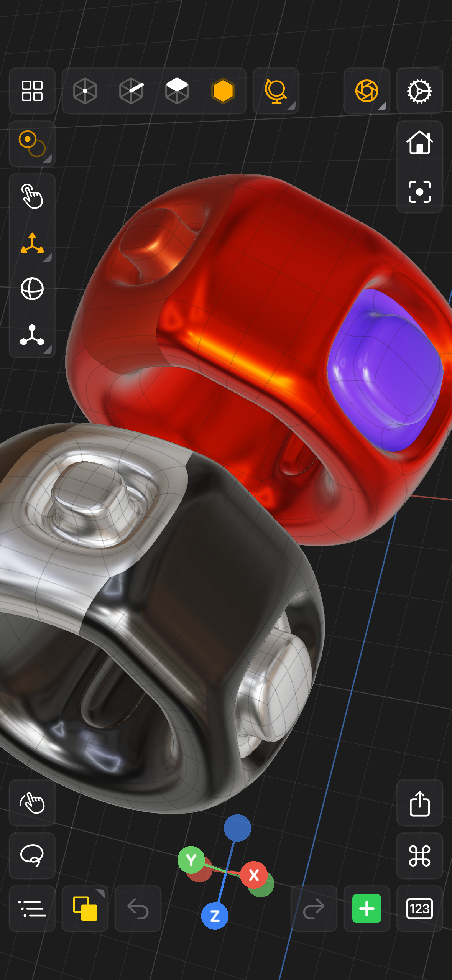Open the four-squares grid menu
The width and height of the screenshot is (452, 980).
[x=32, y=91]
